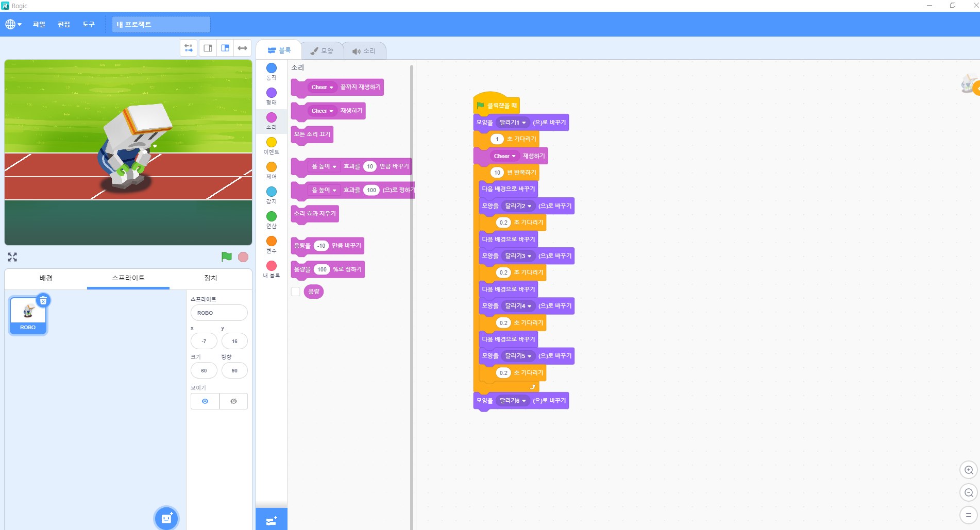Delete the ROBO sprite with trash icon
Image resolution: width=980 pixels, height=530 pixels.
(x=44, y=300)
